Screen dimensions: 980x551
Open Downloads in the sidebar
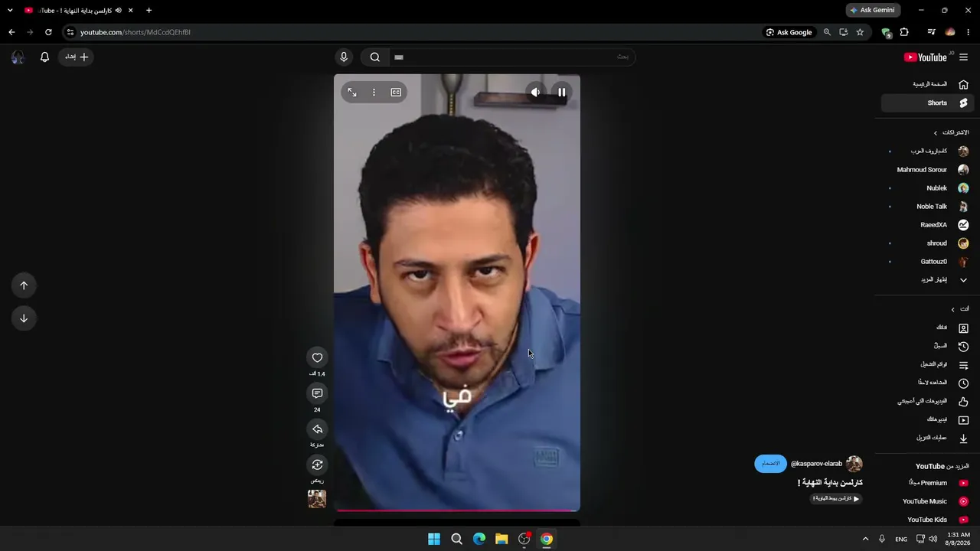pos(927,438)
